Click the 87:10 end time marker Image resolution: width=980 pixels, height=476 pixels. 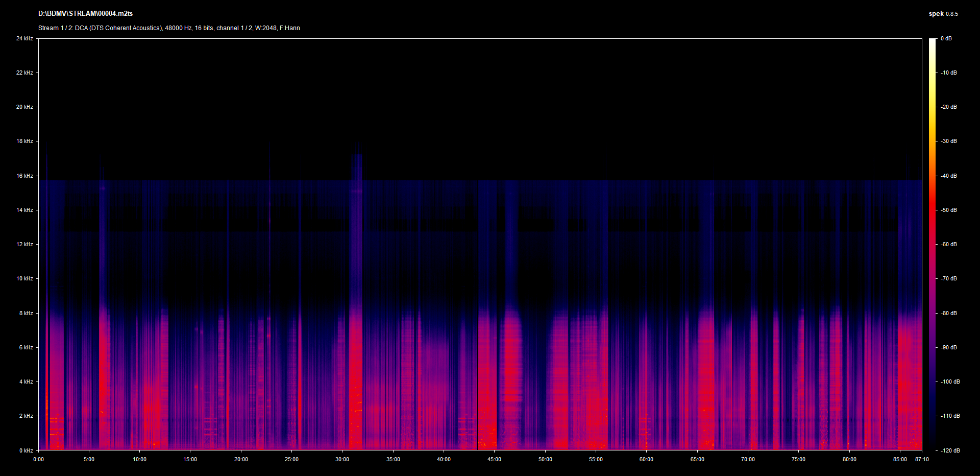pyautogui.click(x=922, y=460)
